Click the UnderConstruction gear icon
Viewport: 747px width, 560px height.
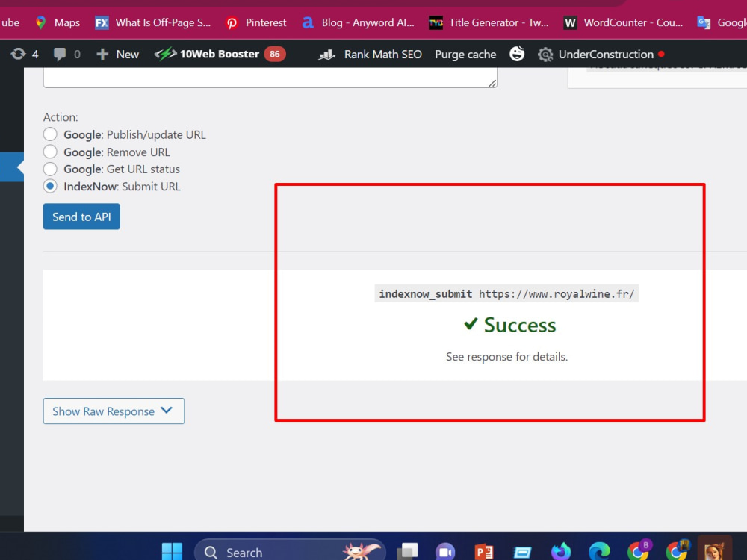pos(545,55)
